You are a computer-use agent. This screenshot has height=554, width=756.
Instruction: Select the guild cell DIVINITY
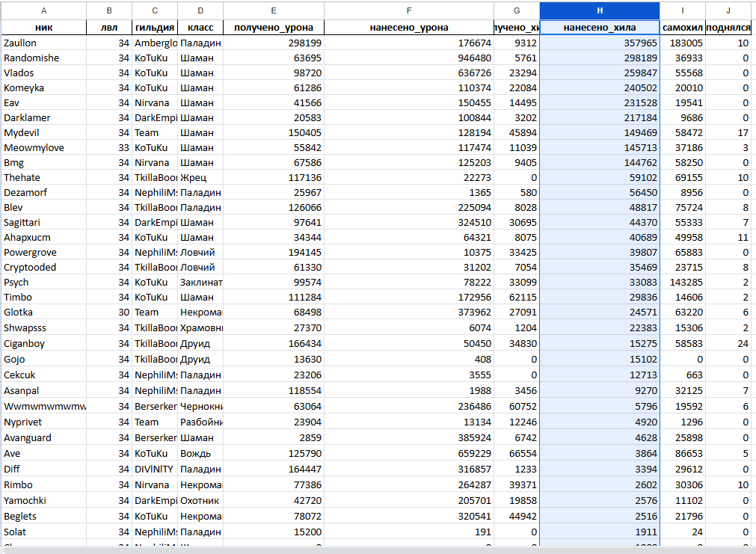coord(155,469)
